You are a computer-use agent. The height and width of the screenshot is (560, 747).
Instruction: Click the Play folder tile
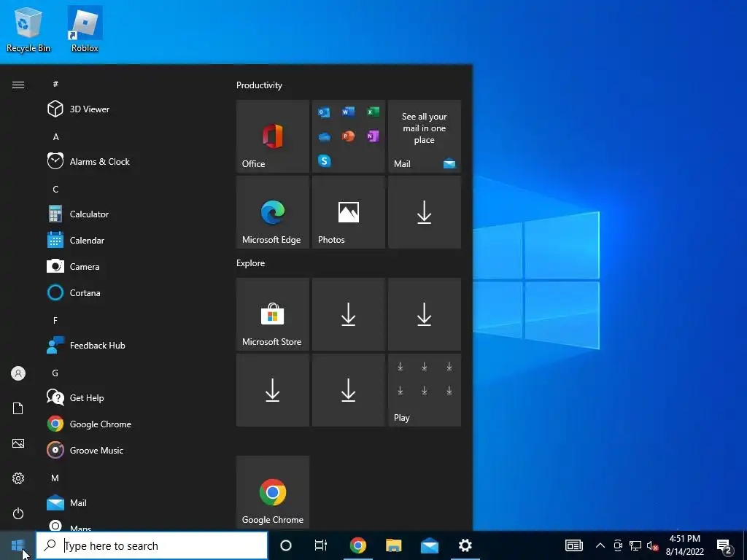click(x=425, y=390)
